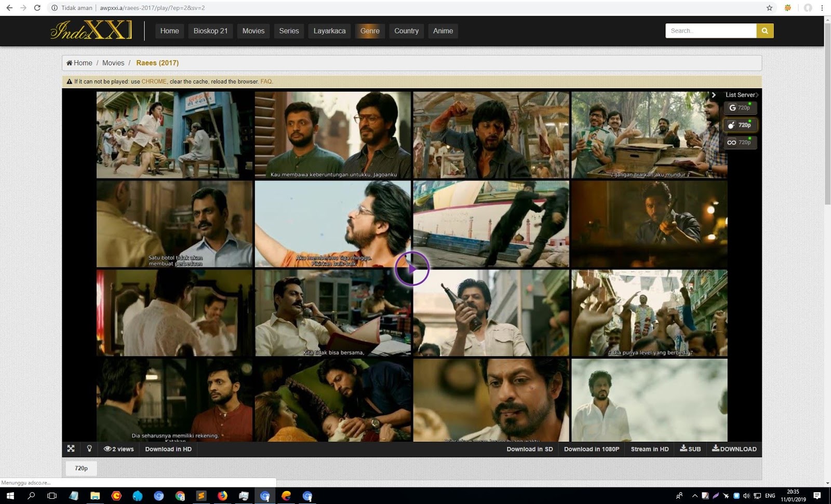
Task: Go to the Bioskop 21 page
Action: (210, 31)
